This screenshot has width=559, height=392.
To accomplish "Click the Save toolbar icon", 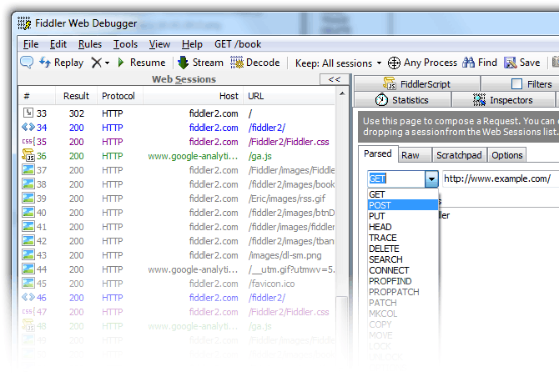I will tap(510, 63).
